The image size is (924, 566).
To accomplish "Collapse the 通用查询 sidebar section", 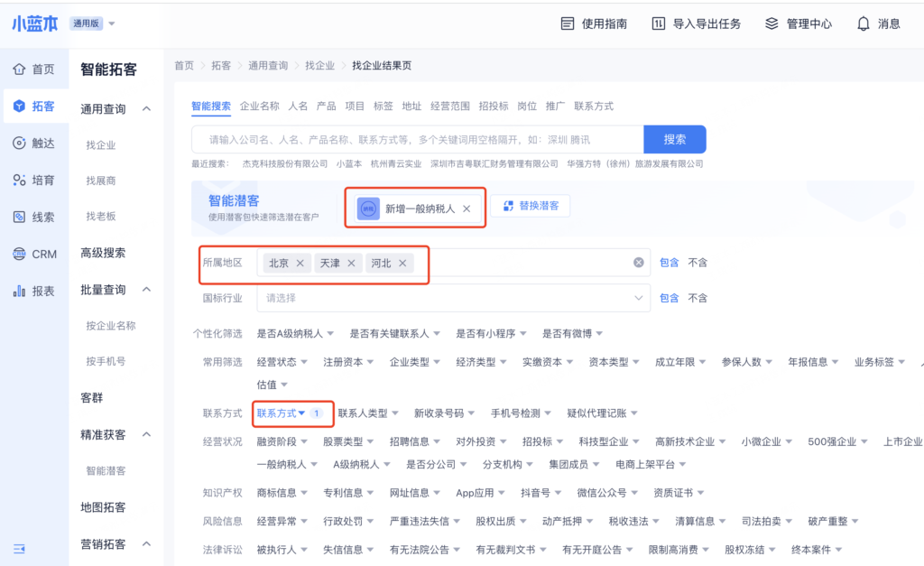I will (146, 109).
